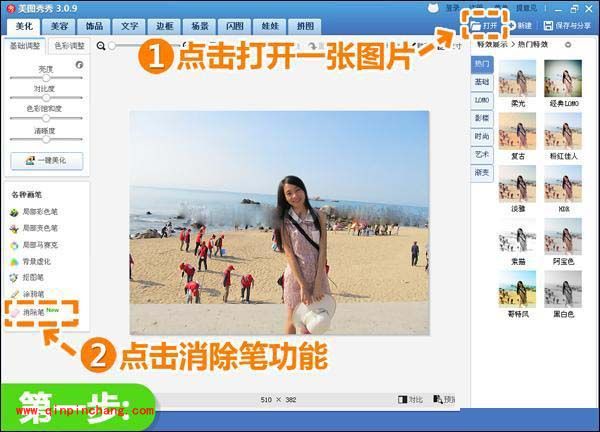Apply the 阿宝色 effect thumbnail
600x432 pixels.
tap(563, 237)
